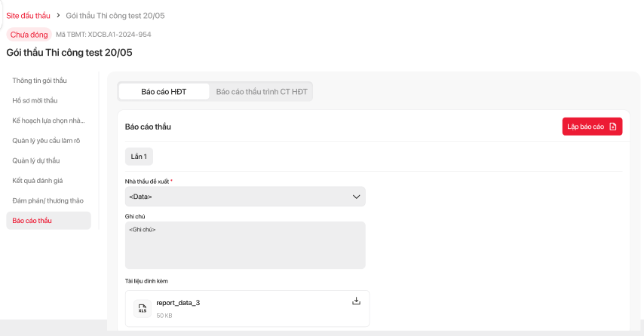The image size is (644, 336).
Task: Switch to Báo cáo thầu trình CT HĐT tab
Action: (x=262, y=92)
